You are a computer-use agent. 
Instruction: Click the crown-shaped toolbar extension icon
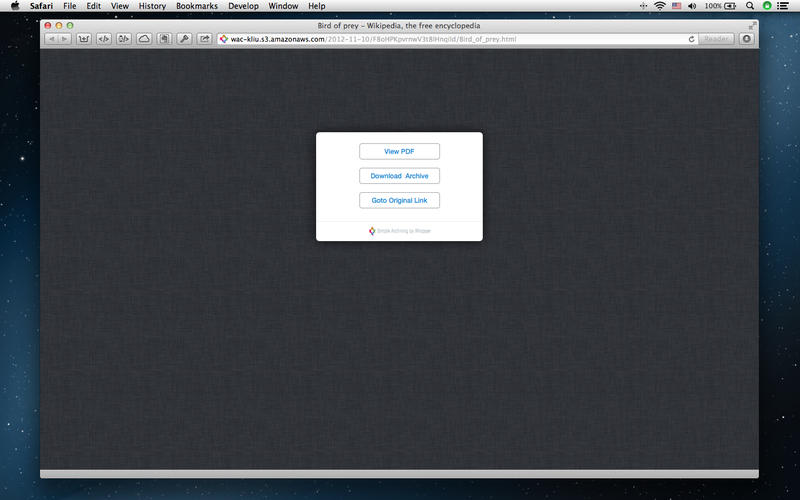click(84, 39)
